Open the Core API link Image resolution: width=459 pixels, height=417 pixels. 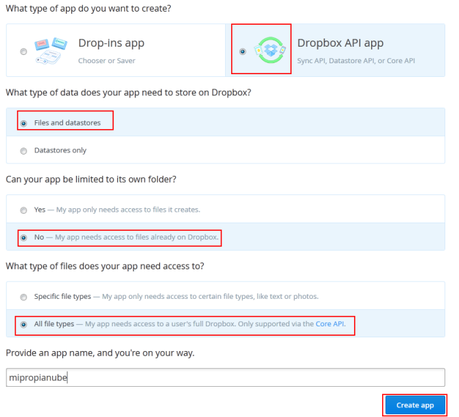click(x=330, y=324)
